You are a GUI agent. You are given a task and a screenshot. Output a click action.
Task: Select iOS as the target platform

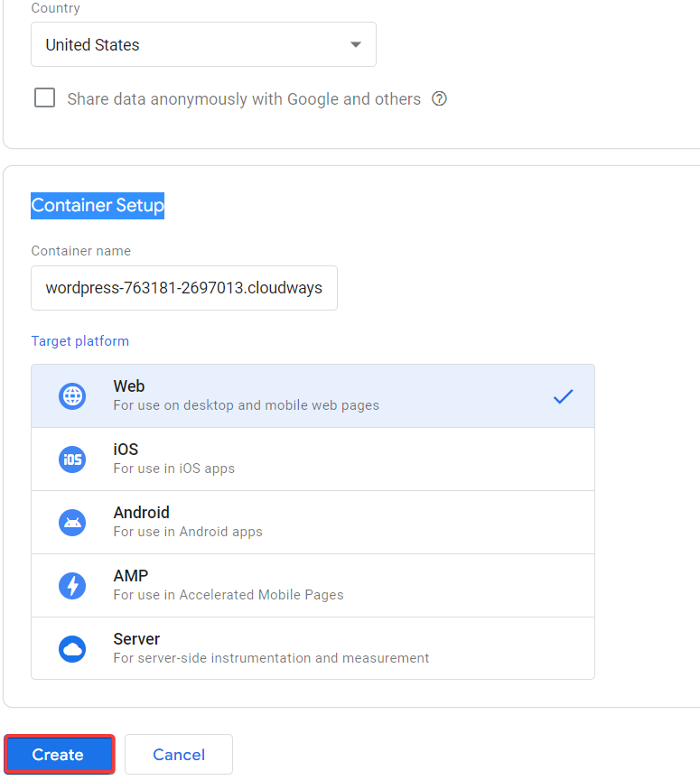[312, 459]
